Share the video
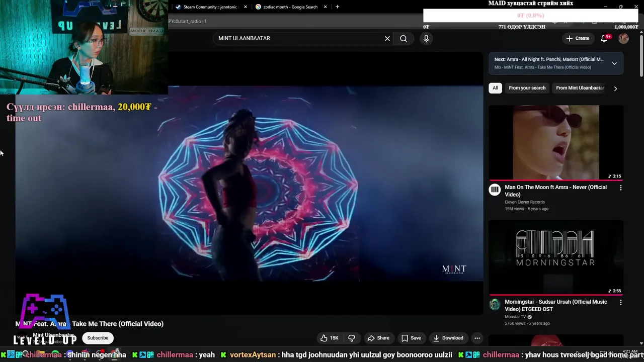The image size is (644, 362). click(x=378, y=338)
